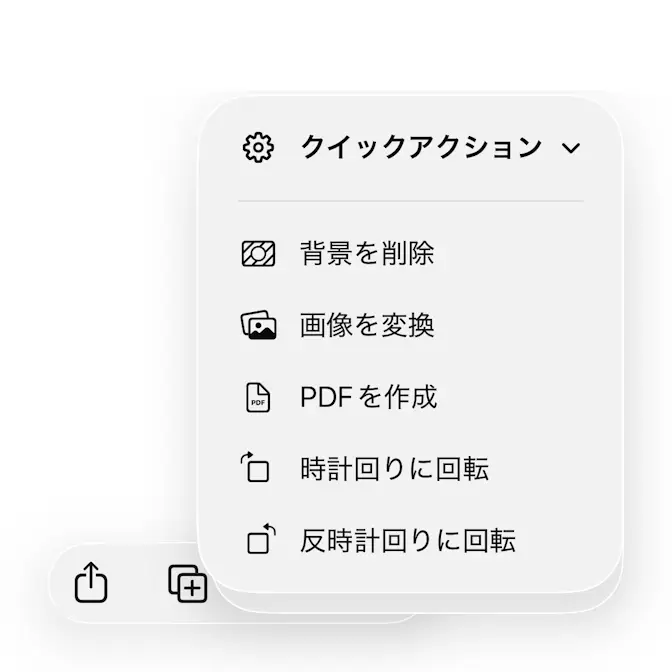The height and width of the screenshot is (672, 672).
Task: Pick 反時計回りに回転 from the list
Action: tap(408, 541)
